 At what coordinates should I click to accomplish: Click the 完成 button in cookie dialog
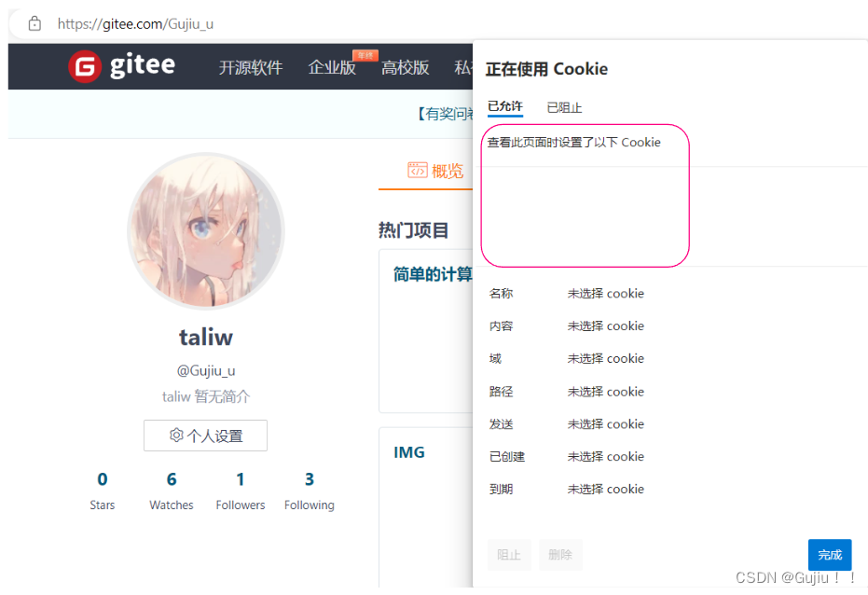pyautogui.click(x=829, y=555)
